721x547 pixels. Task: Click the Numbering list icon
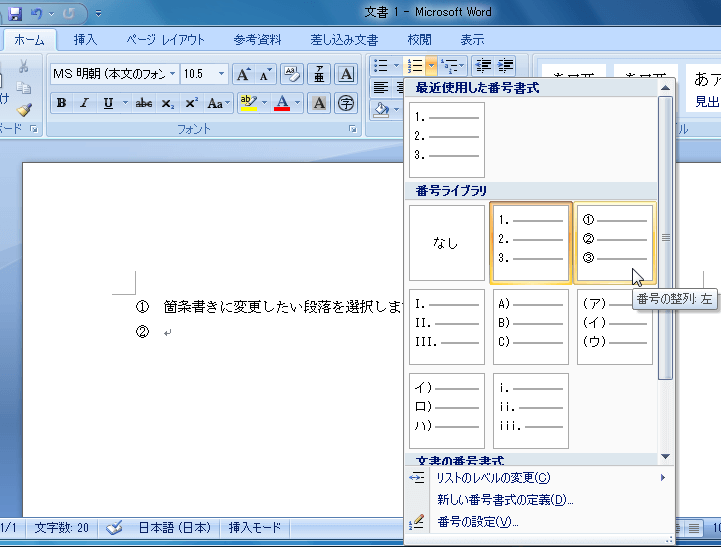tap(415, 66)
